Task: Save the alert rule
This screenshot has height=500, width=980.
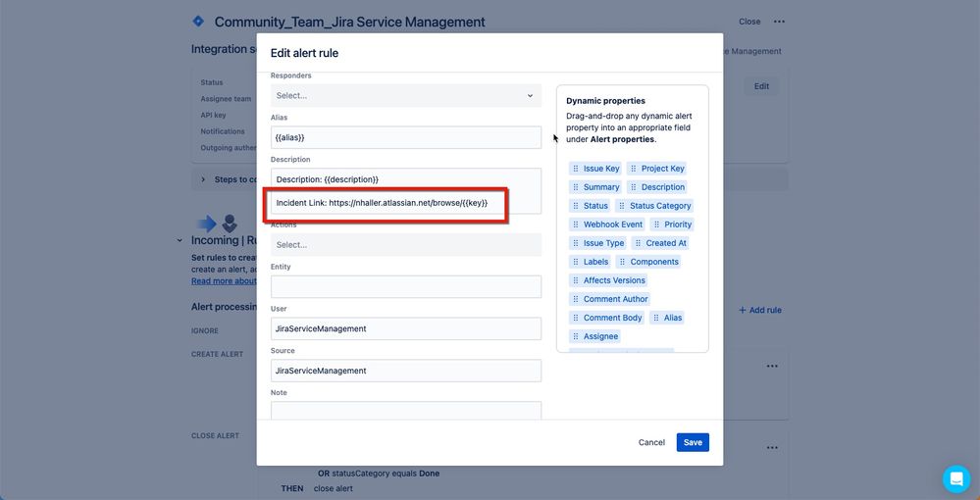Action: pos(693,442)
